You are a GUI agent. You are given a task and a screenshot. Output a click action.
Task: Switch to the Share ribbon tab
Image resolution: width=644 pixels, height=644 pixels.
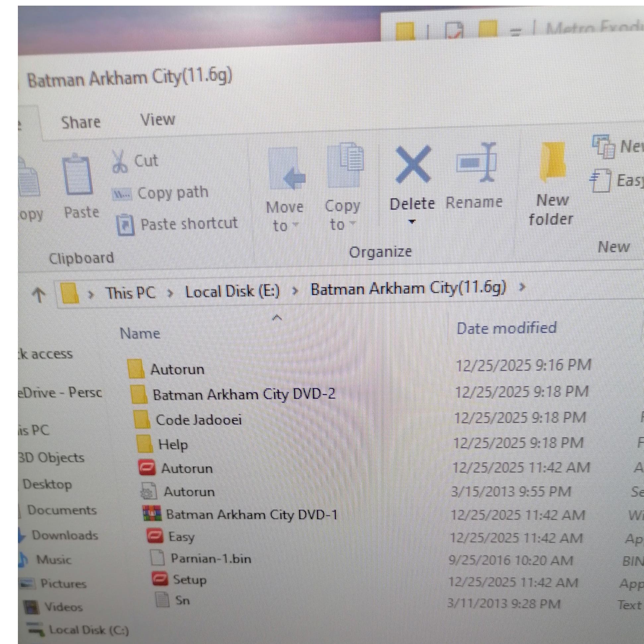click(x=81, y=122)
